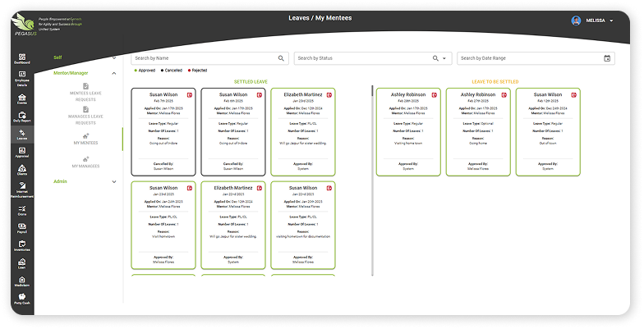Open the Loan sidebar item
The width and height of the screenshot is (644, 329).
tap(22, 263)
